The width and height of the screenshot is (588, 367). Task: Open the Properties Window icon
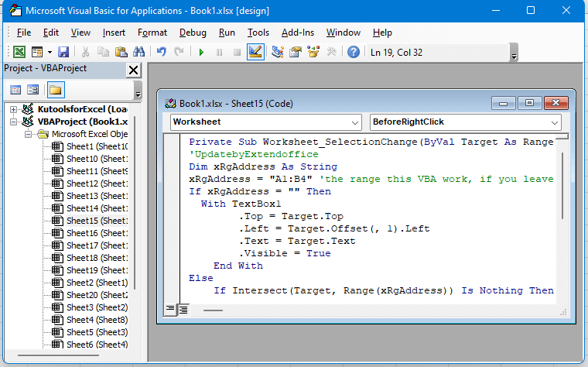pyautogui.click(x=295, y=52)
